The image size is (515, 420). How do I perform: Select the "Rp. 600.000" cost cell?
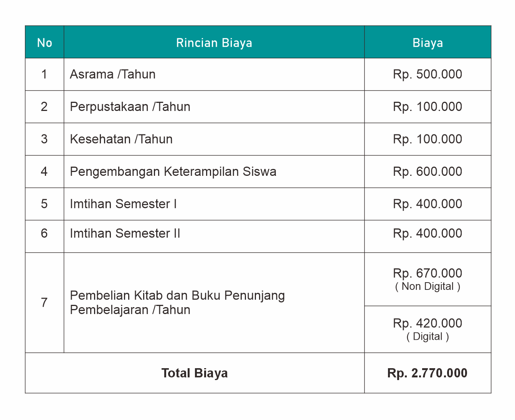(428, 172)
